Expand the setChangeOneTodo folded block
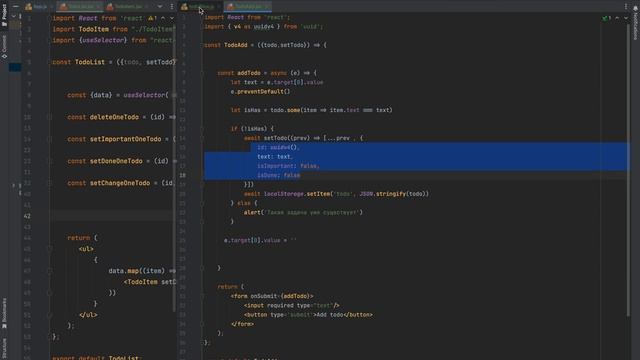The height and width of the screenshot is (360, 640). 49,183
